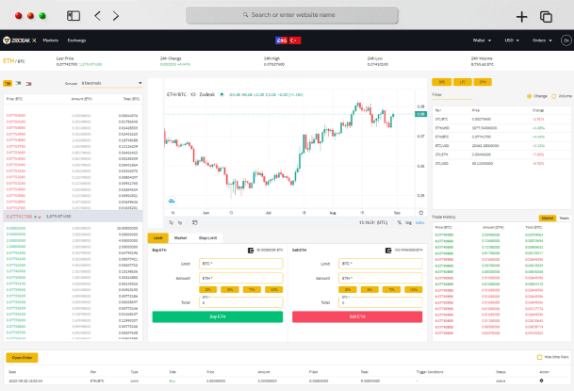
Task: Click the Sell ETH Limit price field
Action: (380, 264)
